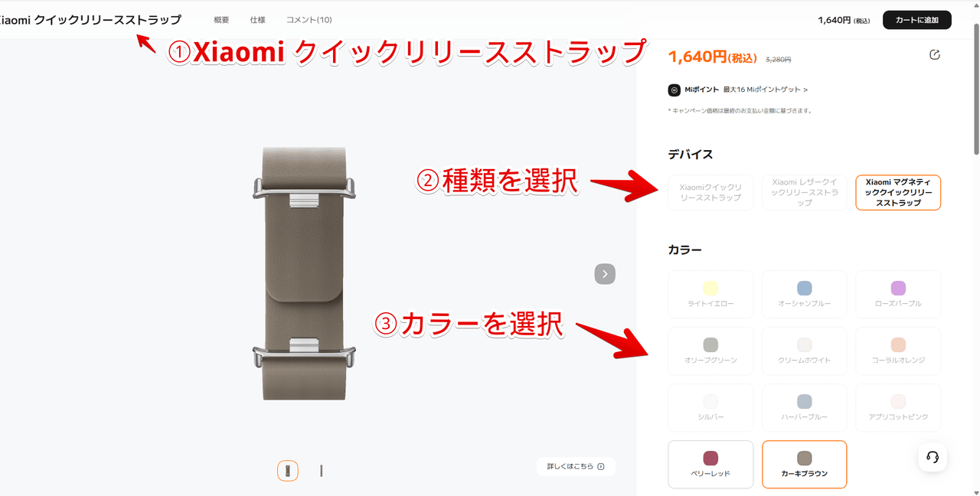Open the 概要 tab
The image size is (980, 496).
pyautogui.click(x=221, y=20)
